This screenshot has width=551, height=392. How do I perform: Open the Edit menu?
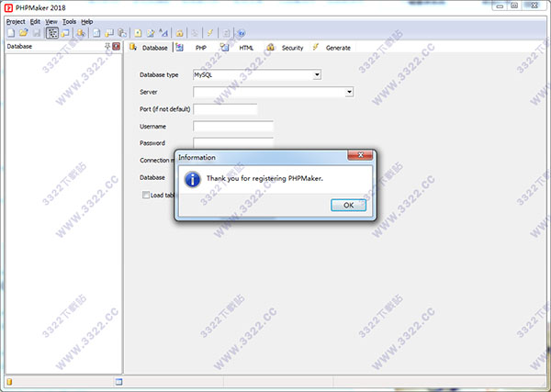click(x=35, y=22)
